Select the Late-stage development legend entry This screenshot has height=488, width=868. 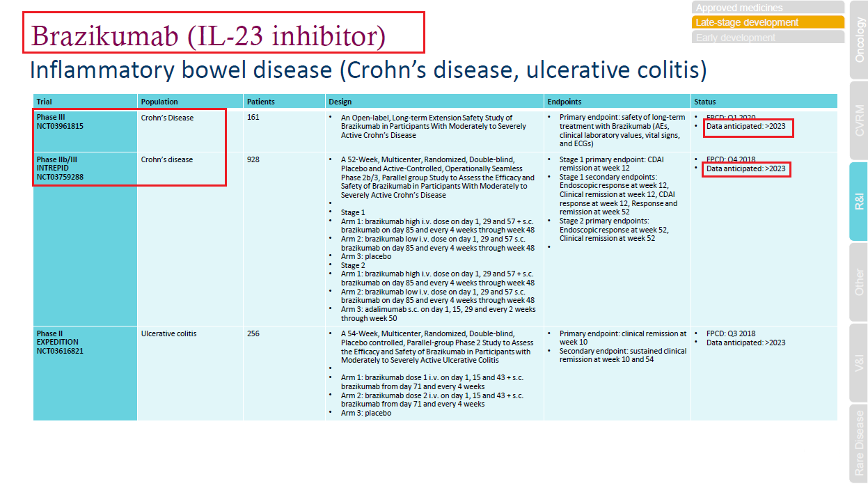(x=767, y=22)
